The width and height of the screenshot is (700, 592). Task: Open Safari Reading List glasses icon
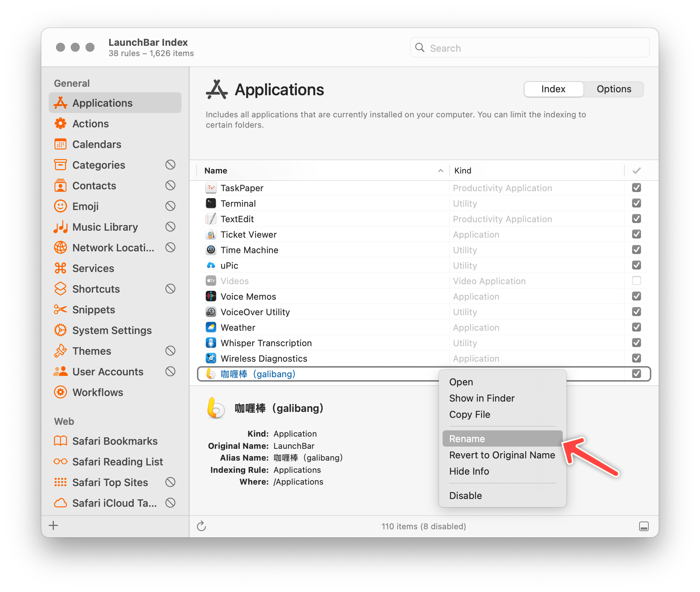click(60, 462)
